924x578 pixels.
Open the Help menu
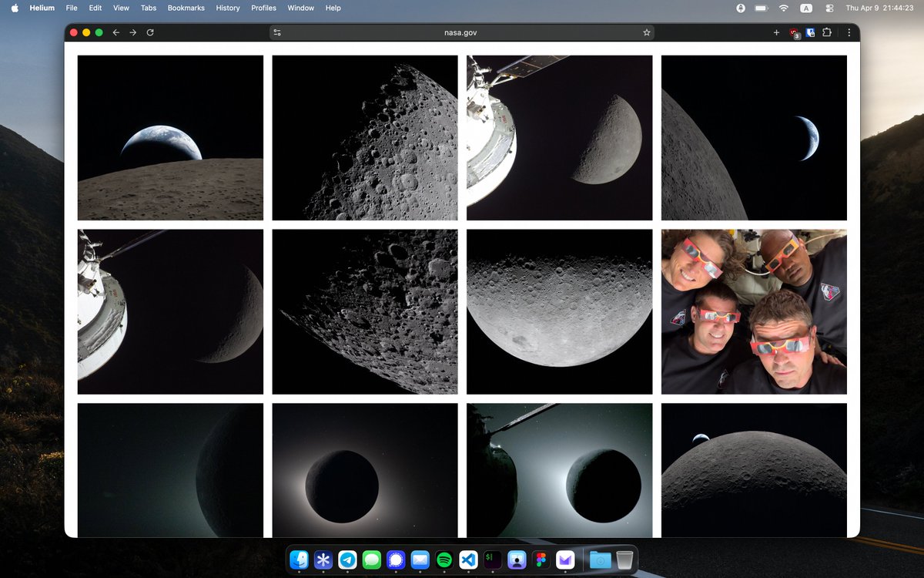pos(333,8)
